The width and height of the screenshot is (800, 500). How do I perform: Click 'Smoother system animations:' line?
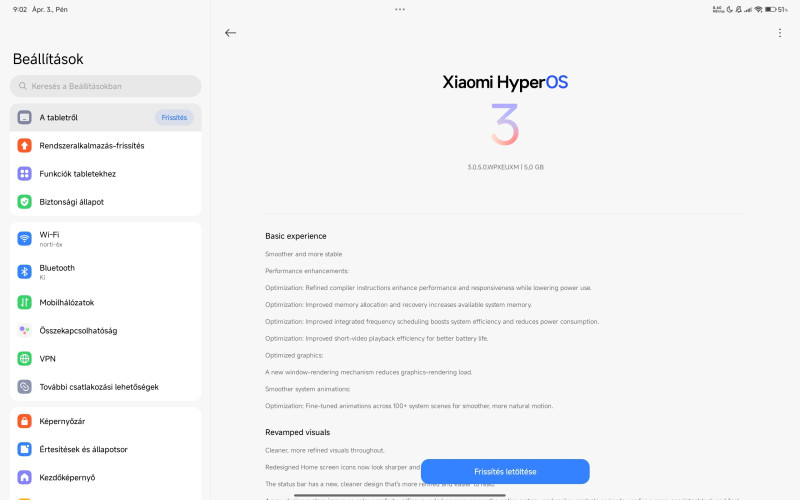point(308,388)
